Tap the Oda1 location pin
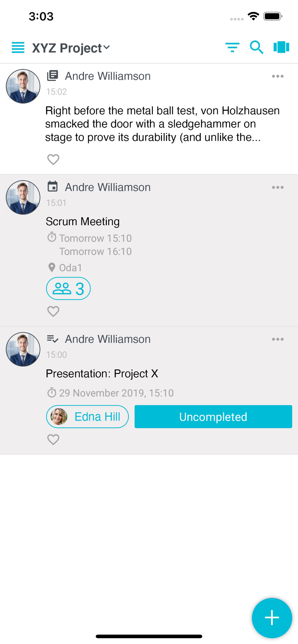Viewport: 298px width, 644px height. pos(52,267)
